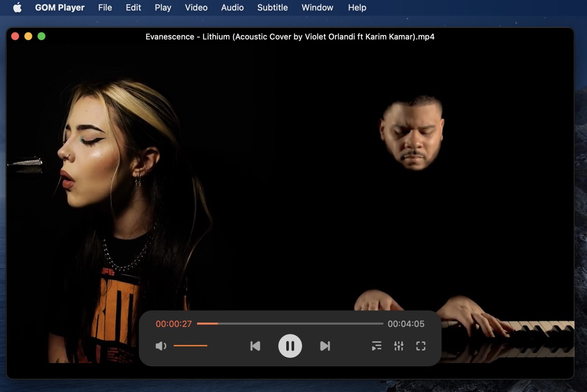The image size is (587, 392).
Task: Toggle fullscreen with the frame icon
Action: tap(421, 346)
